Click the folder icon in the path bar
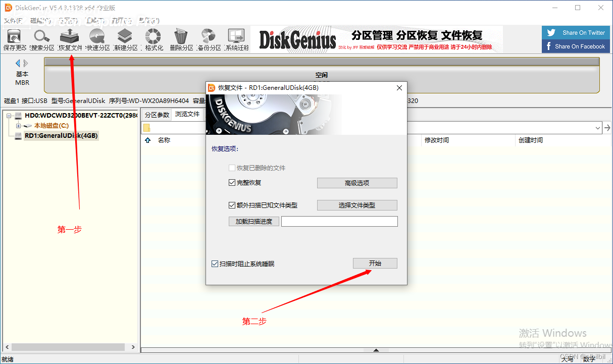 (146, 128)
